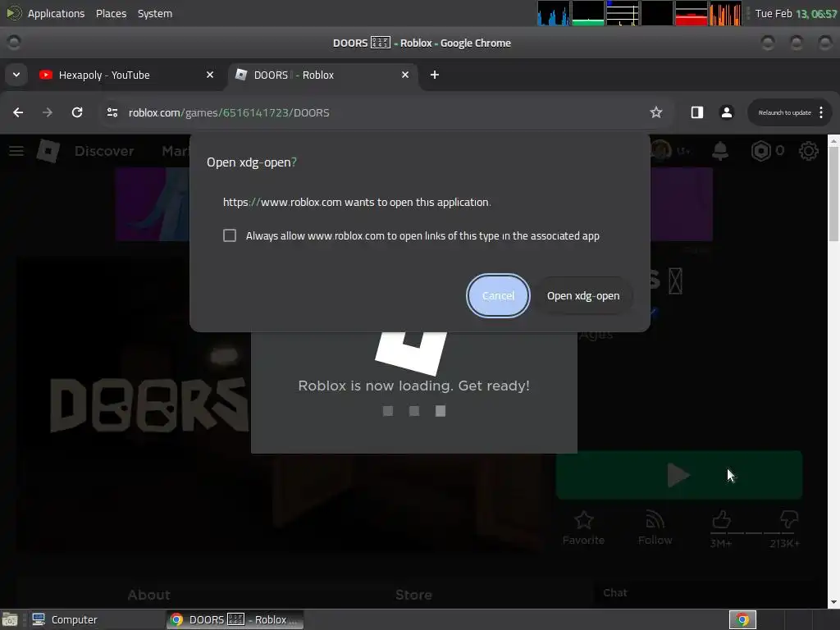Click the thumbs down dislike icon

[789, 519]
